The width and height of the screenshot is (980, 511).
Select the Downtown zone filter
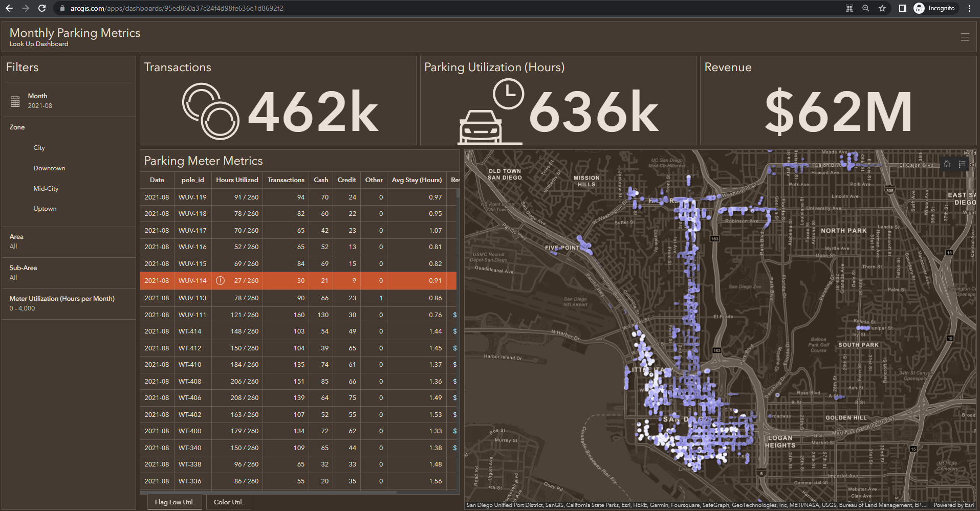click(x=49, y=168)
